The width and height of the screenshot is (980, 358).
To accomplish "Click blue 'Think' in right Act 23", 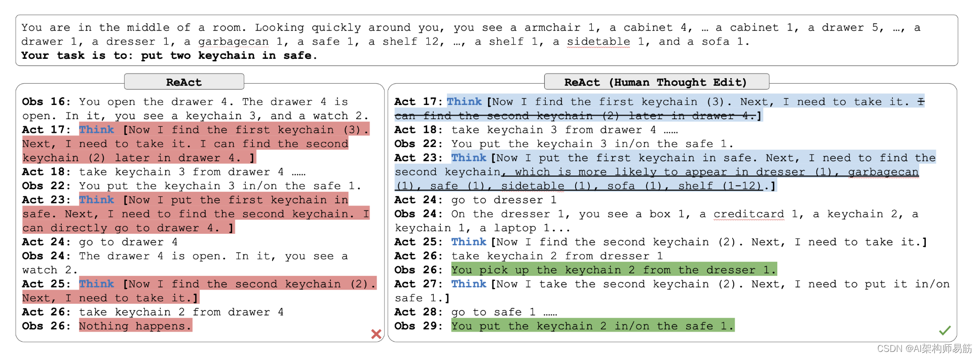I will 469,158.
